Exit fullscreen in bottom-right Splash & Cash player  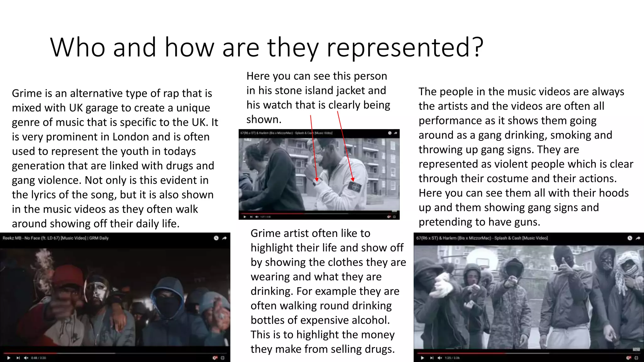[636, 358]
